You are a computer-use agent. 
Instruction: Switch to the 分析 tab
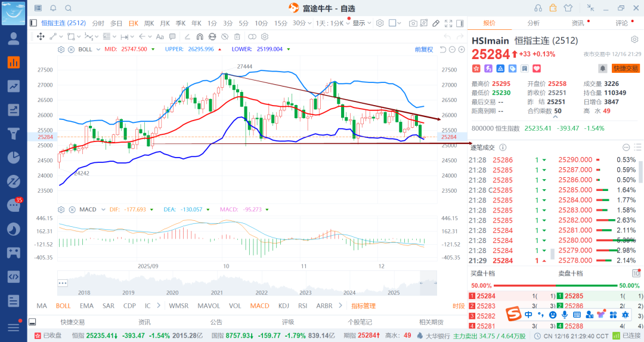coord(533,23)
